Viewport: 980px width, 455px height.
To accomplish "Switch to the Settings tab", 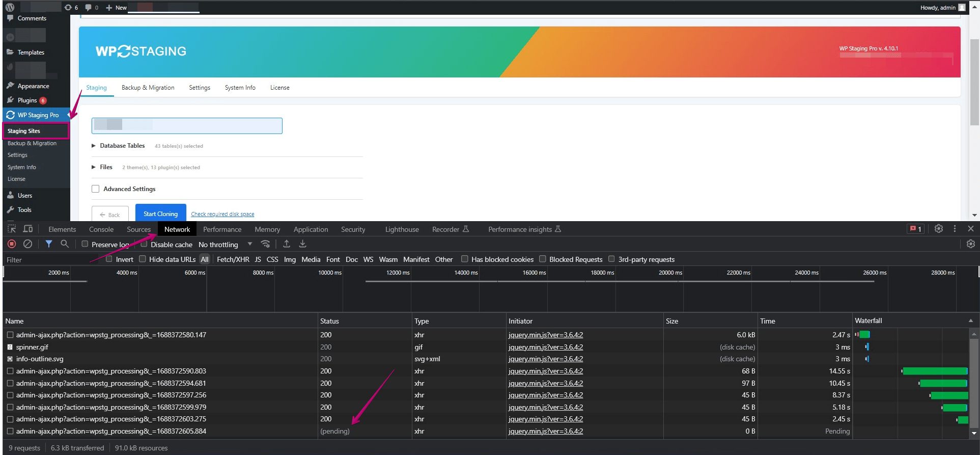I will (200, 88).
